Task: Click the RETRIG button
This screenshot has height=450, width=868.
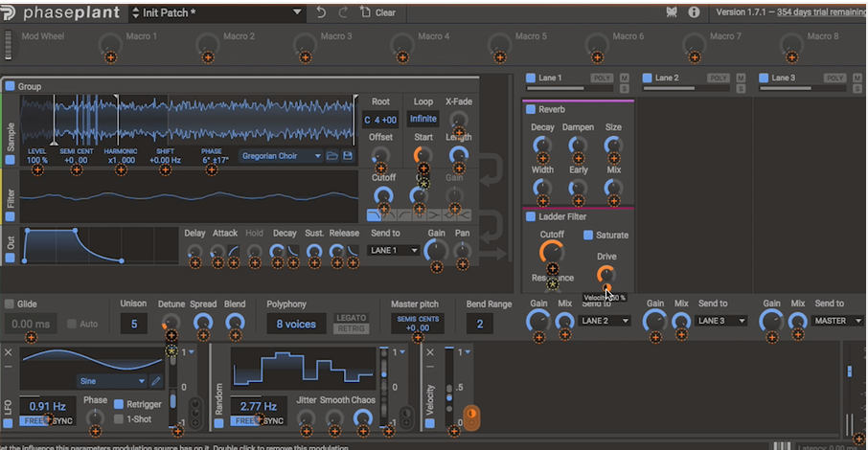Action: coord(351,328)
